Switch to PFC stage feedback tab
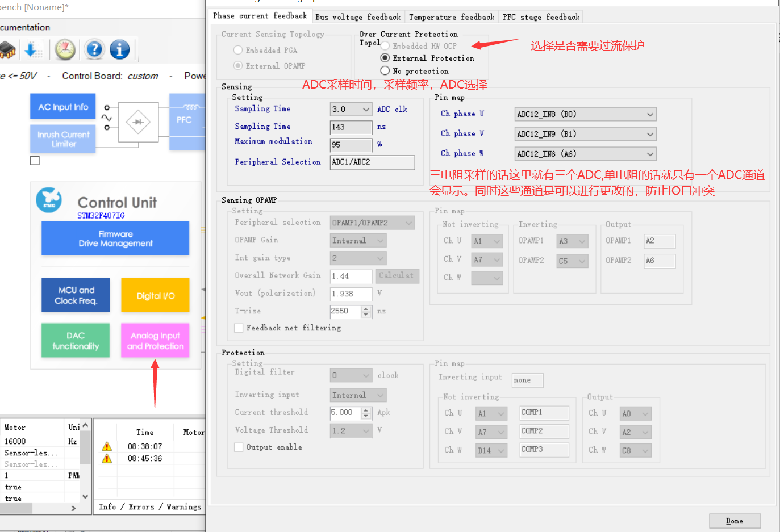Viewport: 780px width, 532px height. pos(541,17)
